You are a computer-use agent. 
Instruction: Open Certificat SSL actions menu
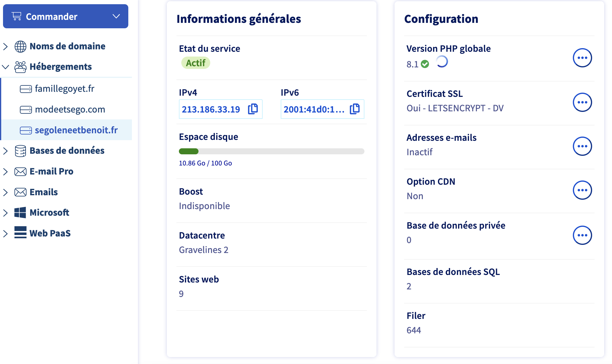tap(582, 102)
